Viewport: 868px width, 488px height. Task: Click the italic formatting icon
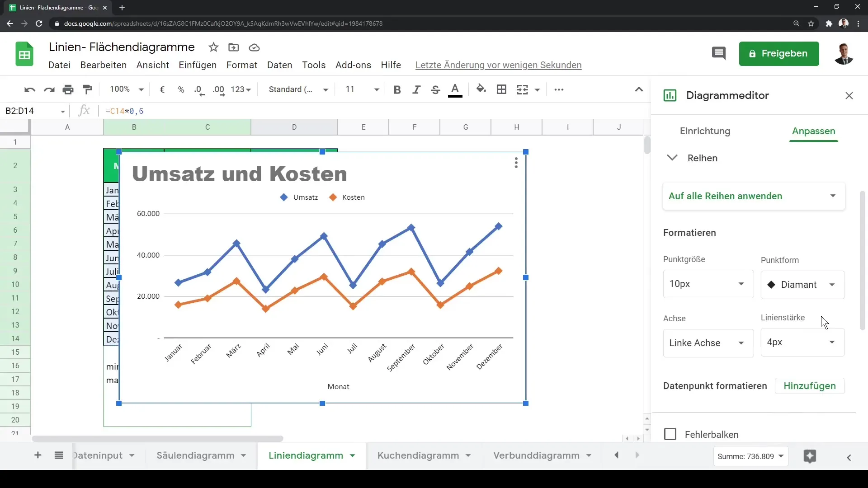[x=417, y=89]
